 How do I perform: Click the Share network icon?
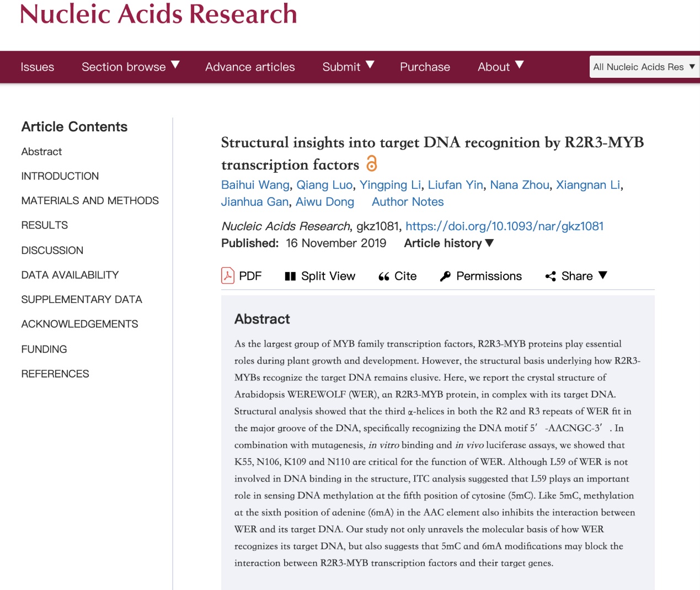551,277
